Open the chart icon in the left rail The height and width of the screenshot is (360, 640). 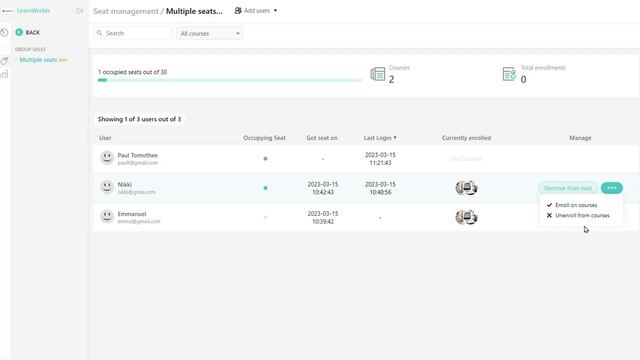pos(4,74)
